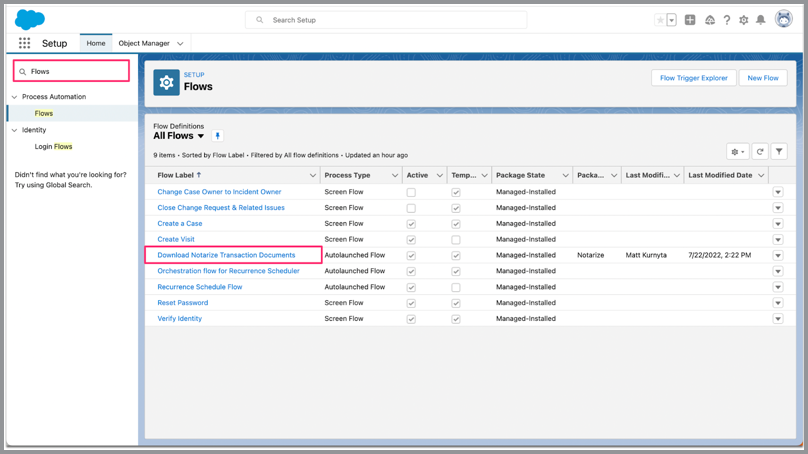Open the Trailhead guidance icon
This screenshot has width=808, height=454.
point(709,20)
